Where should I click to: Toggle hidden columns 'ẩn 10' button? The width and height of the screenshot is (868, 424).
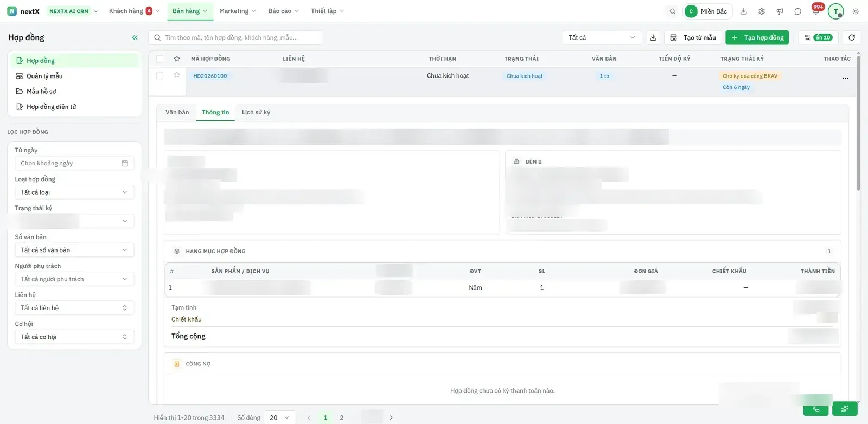[819, 37]
